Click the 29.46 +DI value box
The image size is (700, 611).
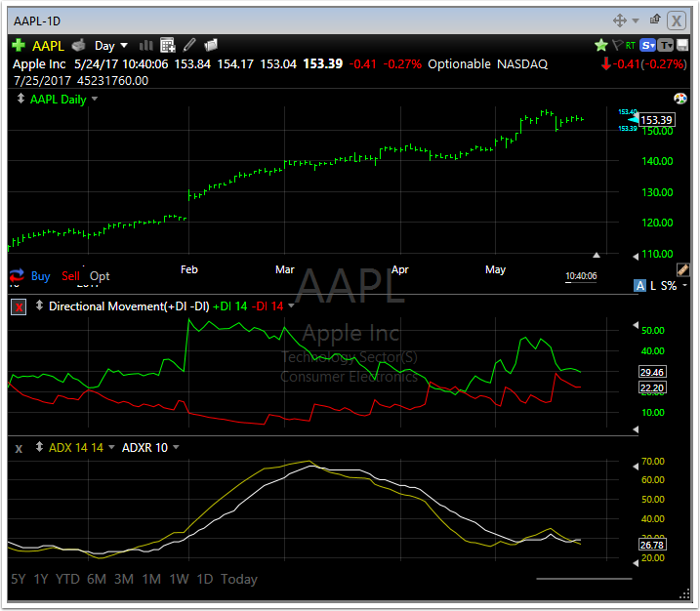(652, 372)
